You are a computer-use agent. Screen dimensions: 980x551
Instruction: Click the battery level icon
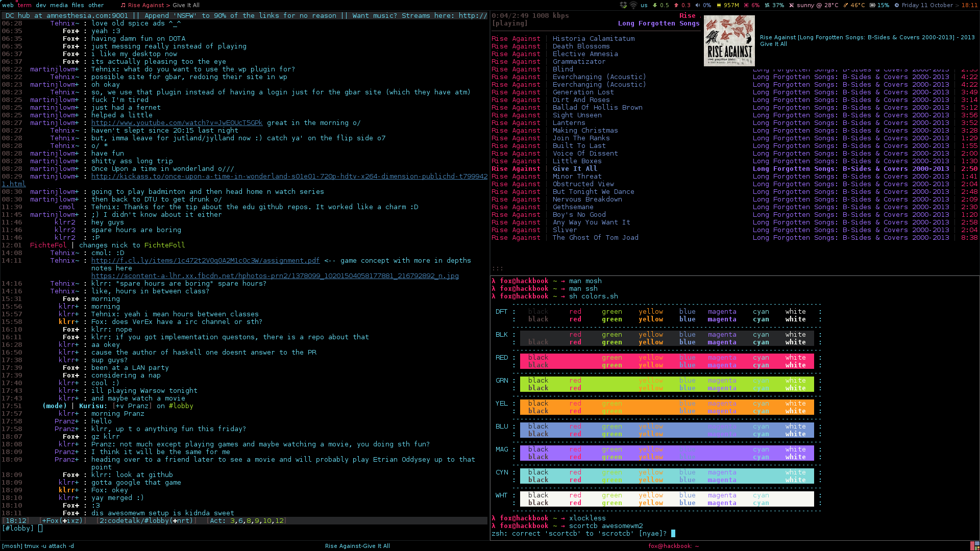pyautogui.click(x=872, y=5)
